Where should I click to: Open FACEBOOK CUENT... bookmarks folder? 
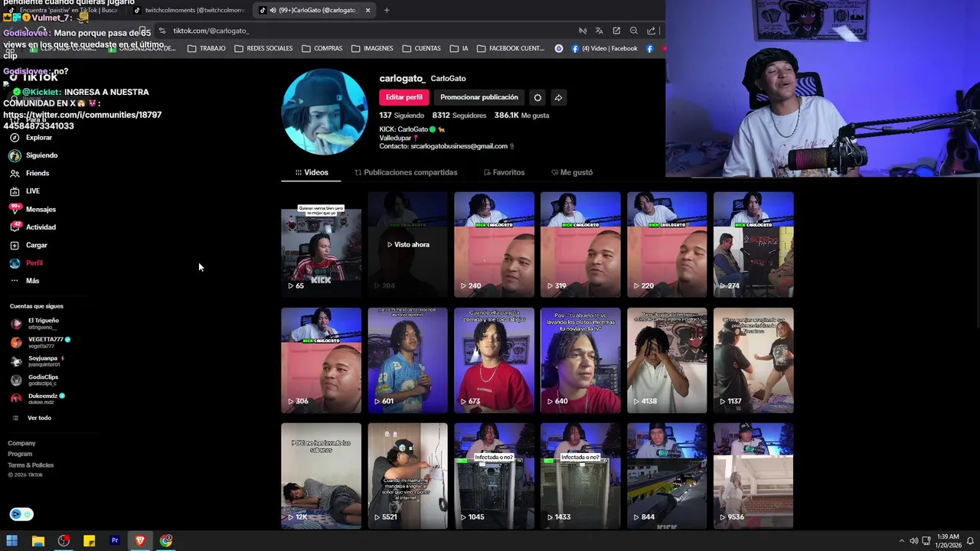pyautogui.click(x=511, y=48)
